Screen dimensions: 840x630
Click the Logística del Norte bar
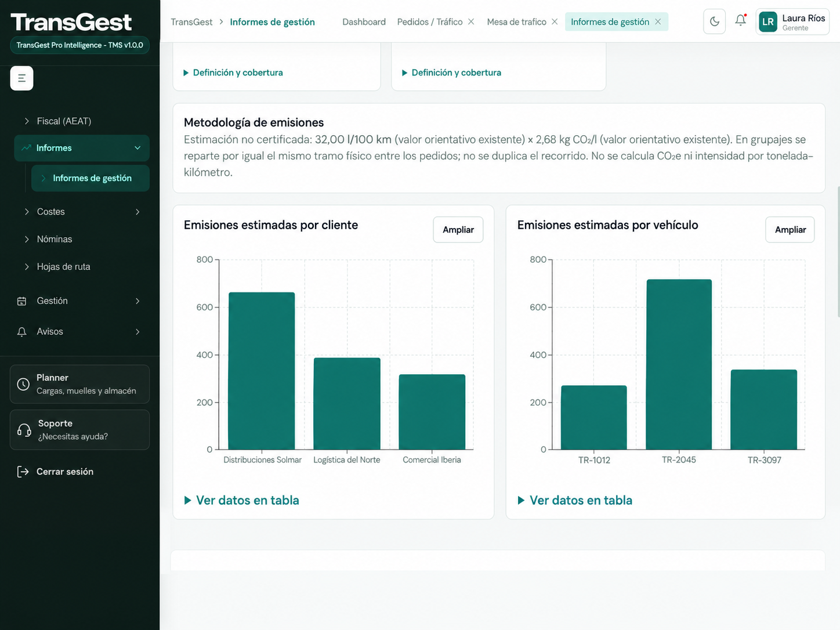tap(347, 404)
